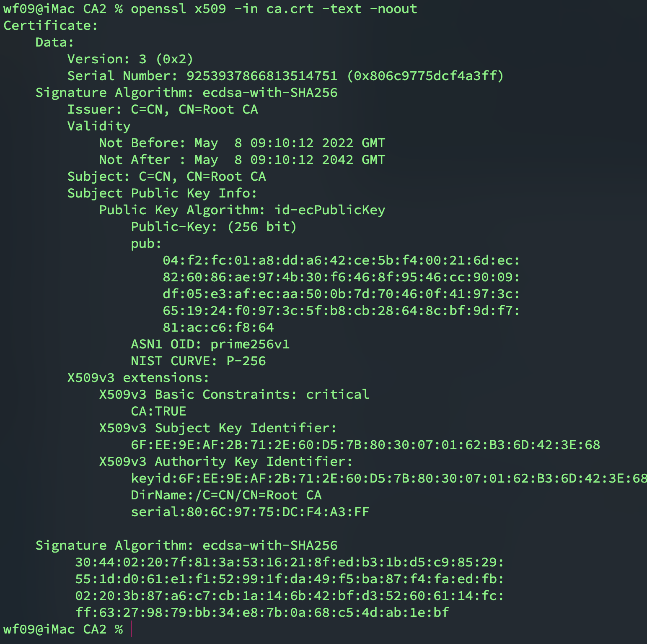
Task: Click the last pub hex line 81:ac:c6:f8:64
Action: (218, 327)
